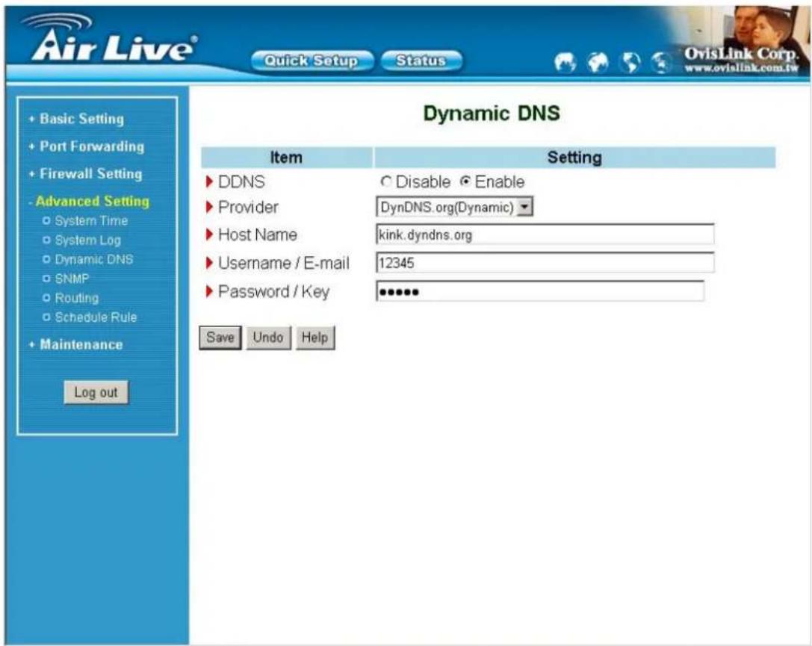Click the Password / Key input field
Screen dimensions: 812x646
539,291
